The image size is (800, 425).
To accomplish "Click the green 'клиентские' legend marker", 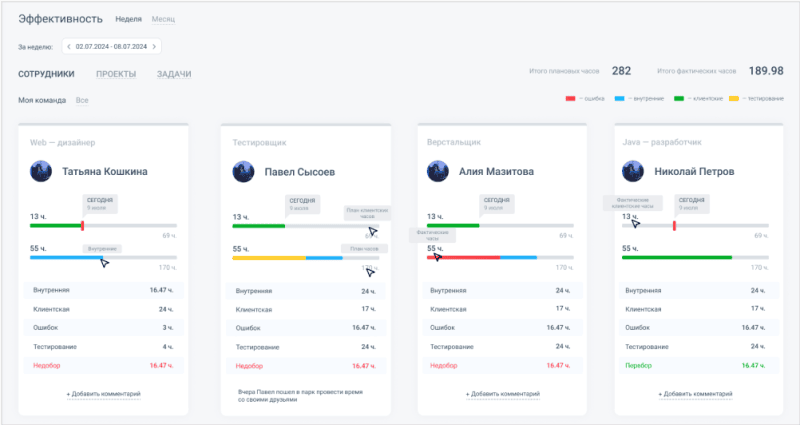I will 678,99.
